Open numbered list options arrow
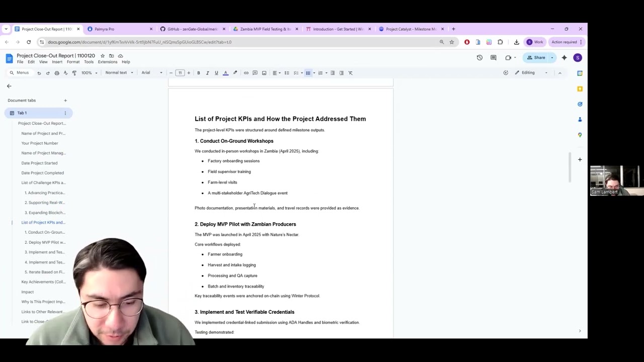Screen dimensions: 644x362 (326, 73)
